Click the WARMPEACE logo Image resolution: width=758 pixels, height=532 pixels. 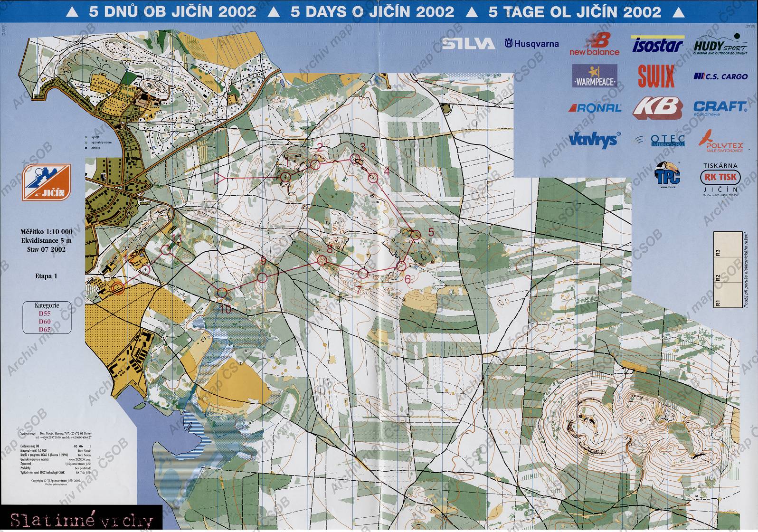(594, 76)
